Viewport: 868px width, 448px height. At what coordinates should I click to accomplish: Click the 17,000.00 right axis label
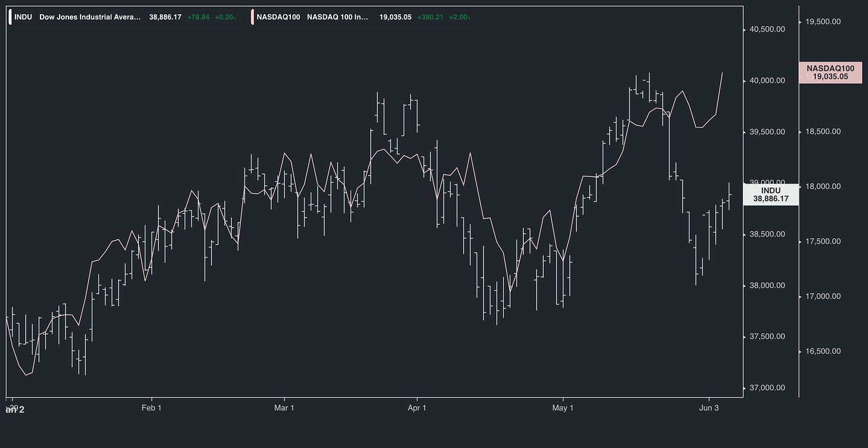click(x=823, y=296)
